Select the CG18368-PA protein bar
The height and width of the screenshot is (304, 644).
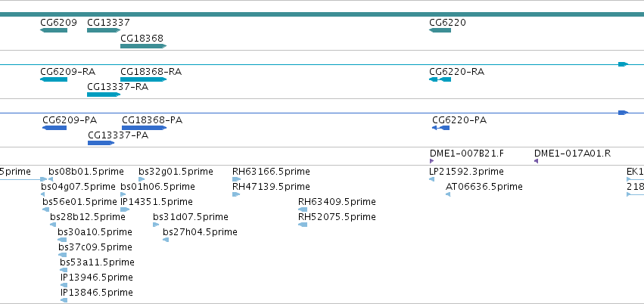point(144,128)
